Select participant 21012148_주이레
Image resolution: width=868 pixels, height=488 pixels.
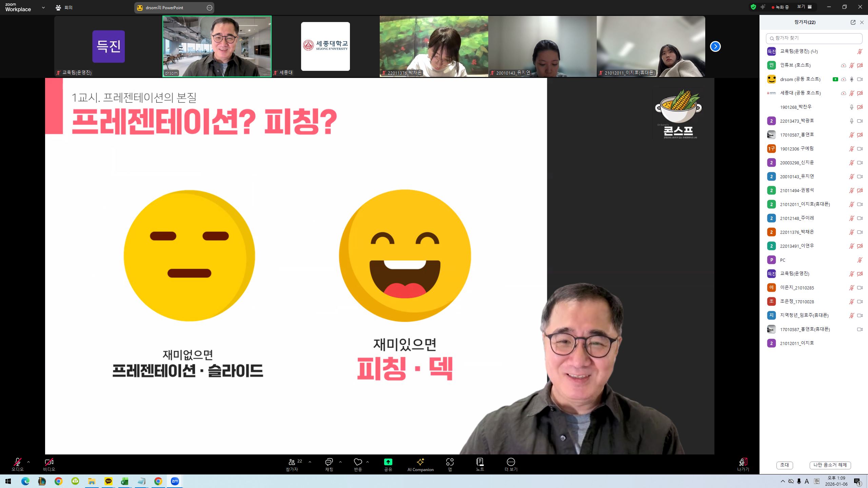814,218
